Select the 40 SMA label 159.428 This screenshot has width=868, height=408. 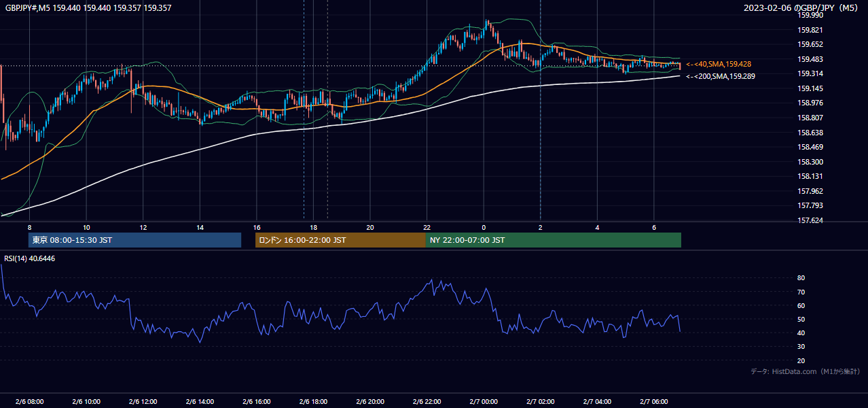(719, 64)
